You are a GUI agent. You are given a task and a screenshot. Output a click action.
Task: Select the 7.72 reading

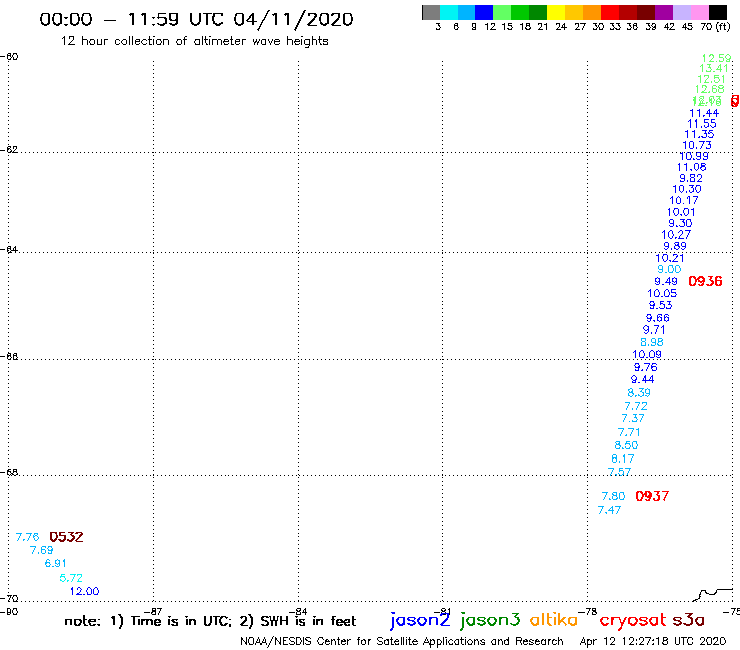click(636, 406)
